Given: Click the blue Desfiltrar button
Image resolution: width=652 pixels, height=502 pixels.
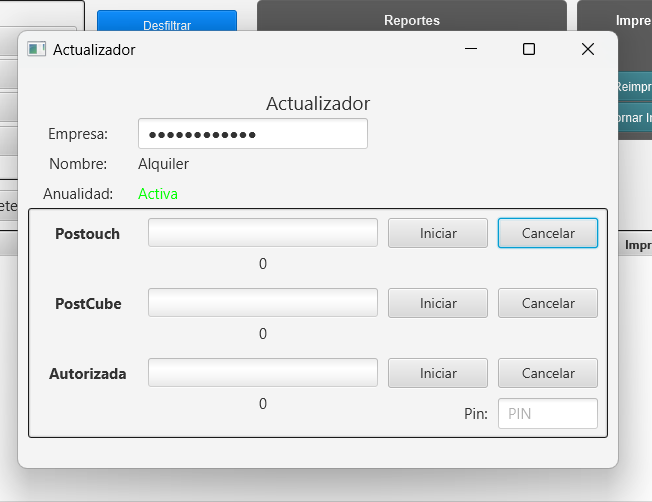Looking at the screenshot, I should click(167, 24).
